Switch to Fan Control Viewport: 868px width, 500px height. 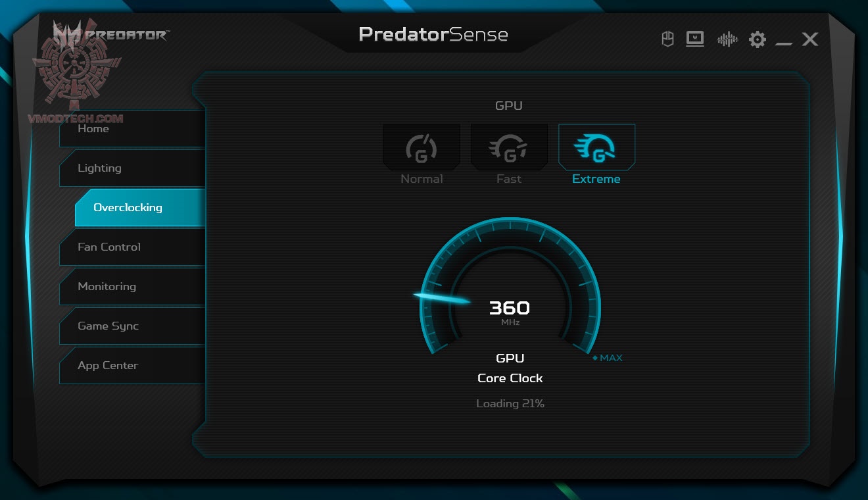pyautogui.click(x=132, y=247)
